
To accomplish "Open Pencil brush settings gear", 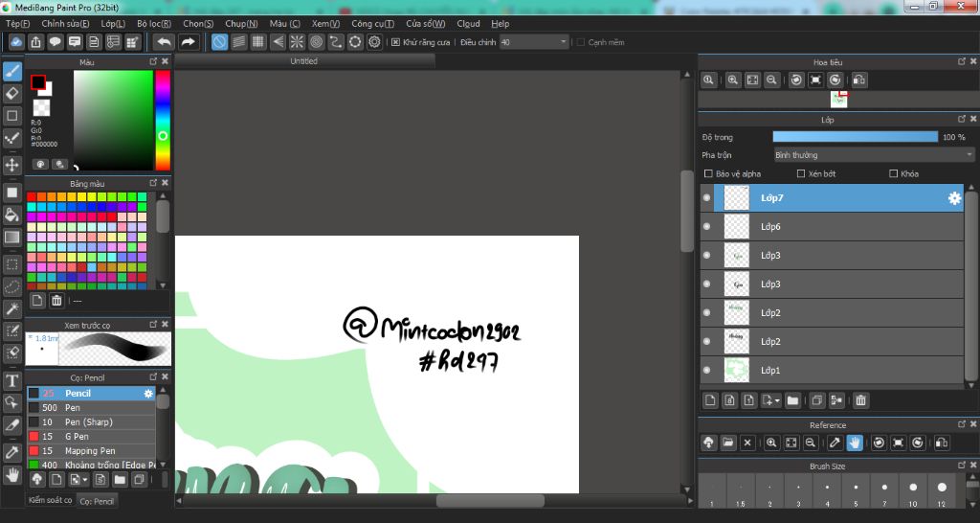I will [148, 394].
